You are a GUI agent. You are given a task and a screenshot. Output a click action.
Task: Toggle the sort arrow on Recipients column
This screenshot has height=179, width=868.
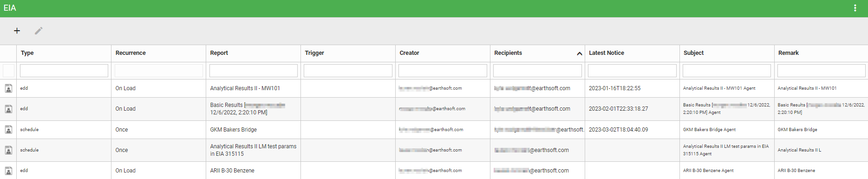[x=579, y=53]
